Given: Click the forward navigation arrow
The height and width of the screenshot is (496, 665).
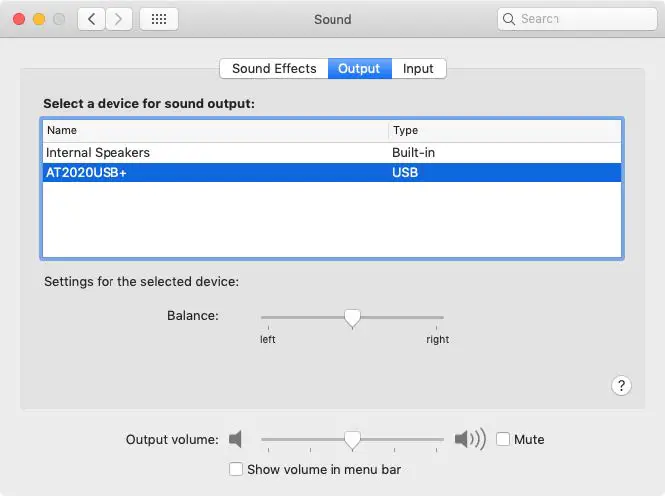Looking at the screenshot, I should tap(119, 19).
